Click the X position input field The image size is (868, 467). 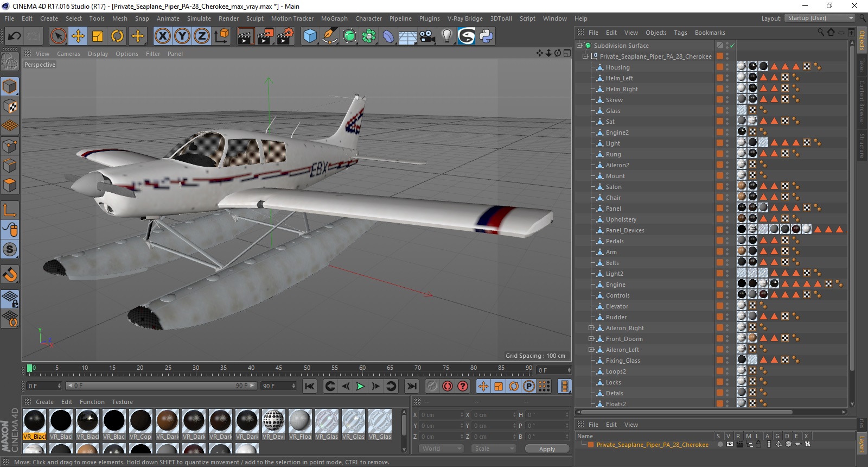pos(442,415)
